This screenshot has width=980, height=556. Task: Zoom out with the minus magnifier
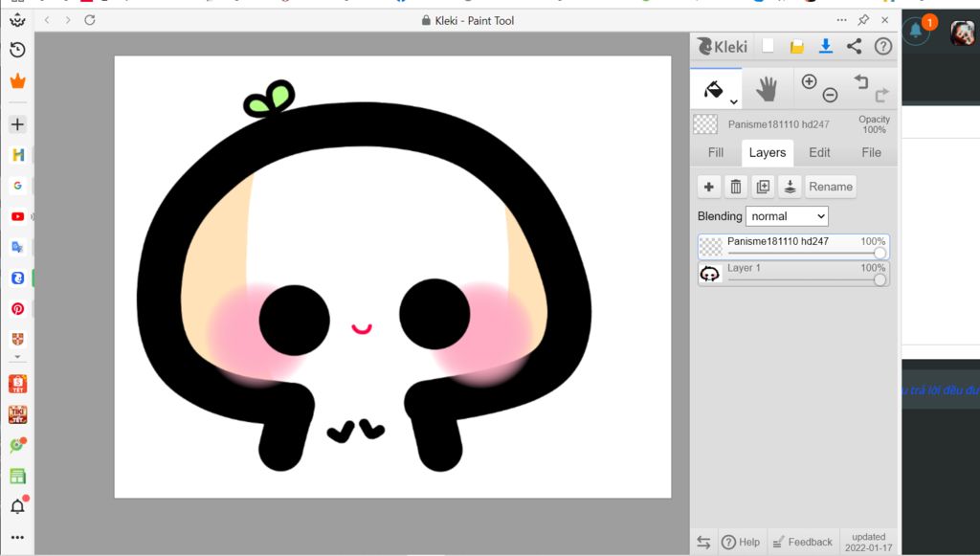pos(830,95)
